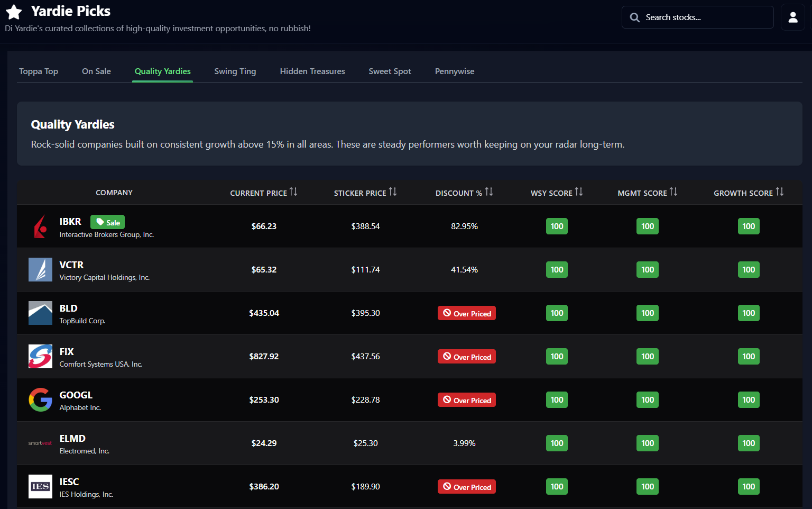
Task: Click IBKR current price $66.23
Action: click(x=264, y=226)
